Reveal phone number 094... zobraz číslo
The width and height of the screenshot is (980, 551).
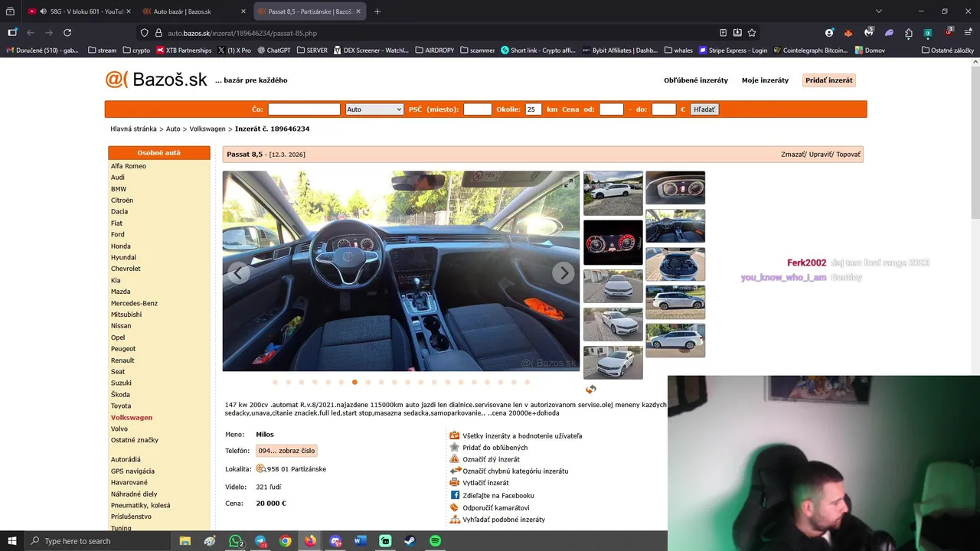tap(286, 451)
